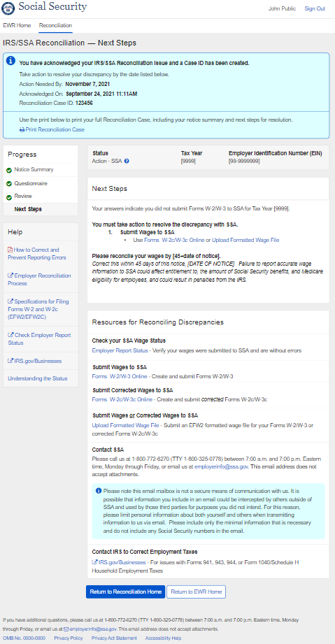Click the Resources for Reconciling Discrepancies heading
Screen dimensions: 335x644
pos(158,322)
